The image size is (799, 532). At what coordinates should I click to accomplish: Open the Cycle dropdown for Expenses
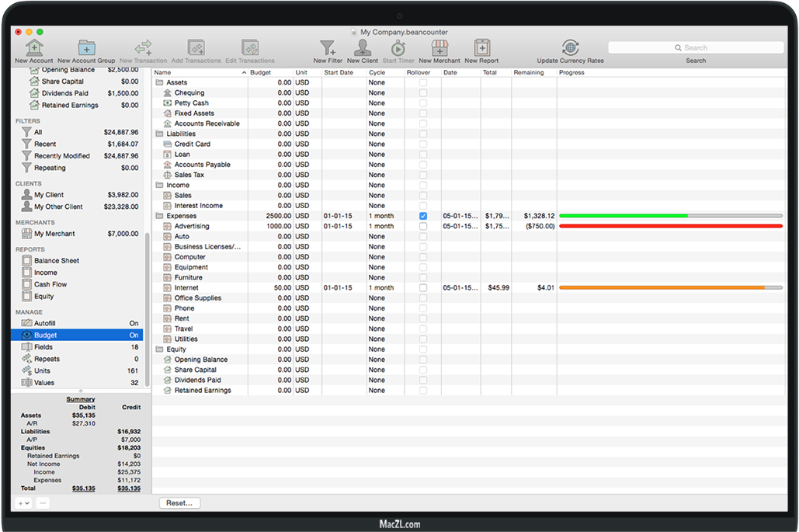tap(384, 216)
